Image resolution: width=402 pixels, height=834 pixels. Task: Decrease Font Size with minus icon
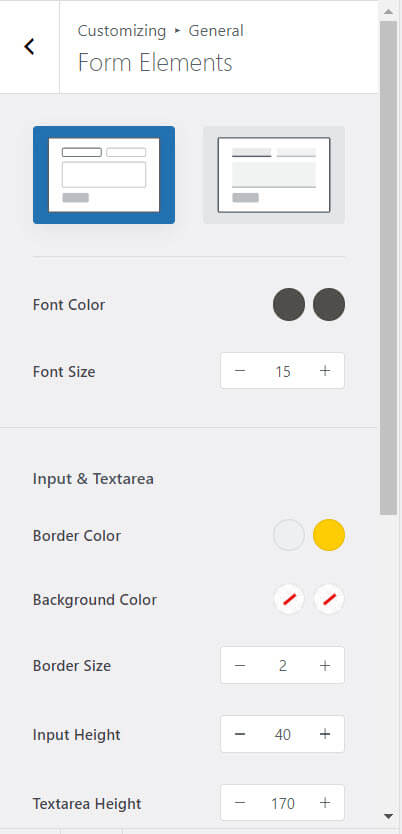tap(240, 371)
